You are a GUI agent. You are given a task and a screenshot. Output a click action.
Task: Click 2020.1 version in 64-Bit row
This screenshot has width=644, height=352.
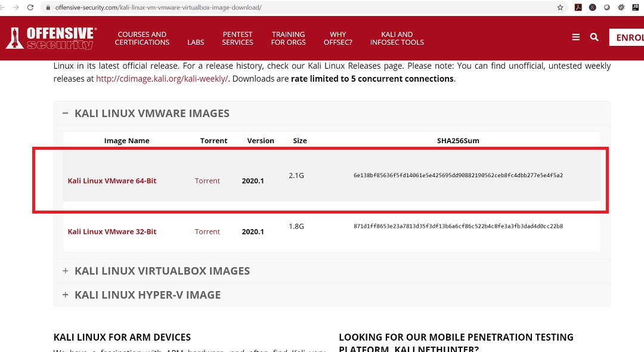pos(253,181)
